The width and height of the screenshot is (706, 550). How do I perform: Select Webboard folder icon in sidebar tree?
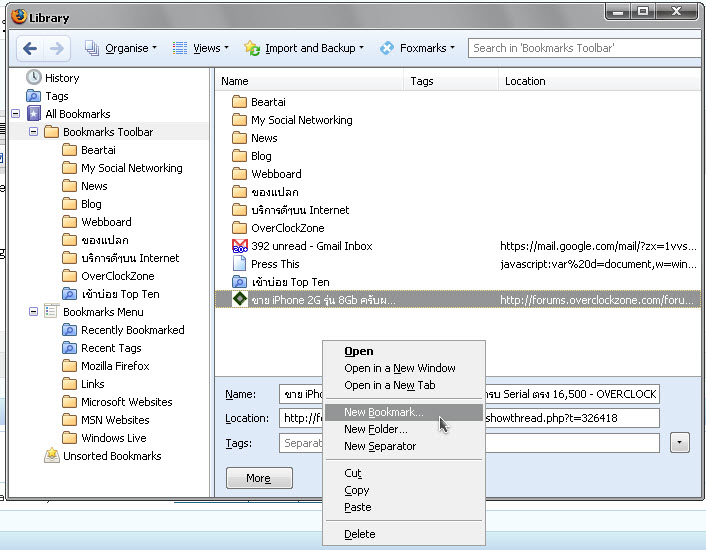point(69,222)
